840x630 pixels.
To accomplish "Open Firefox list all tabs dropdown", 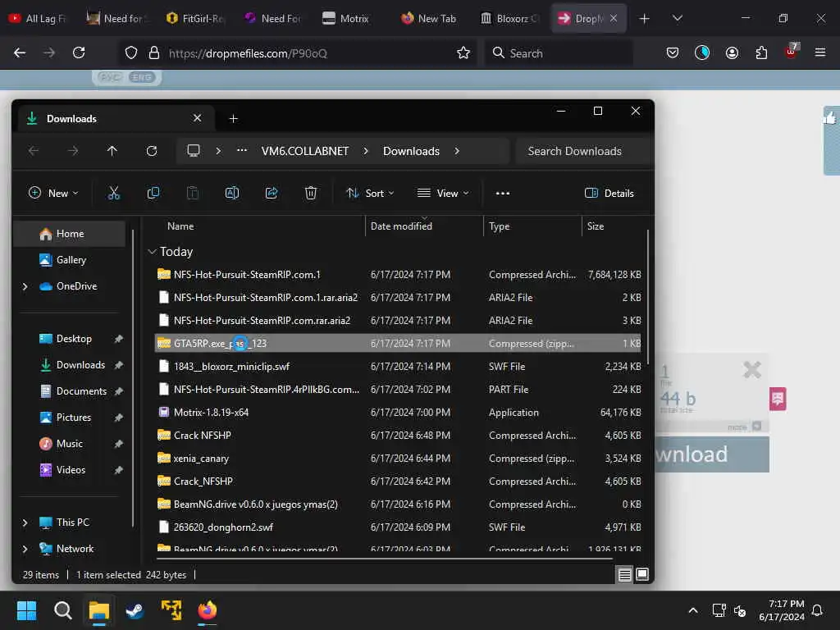I will pos(677,18).
